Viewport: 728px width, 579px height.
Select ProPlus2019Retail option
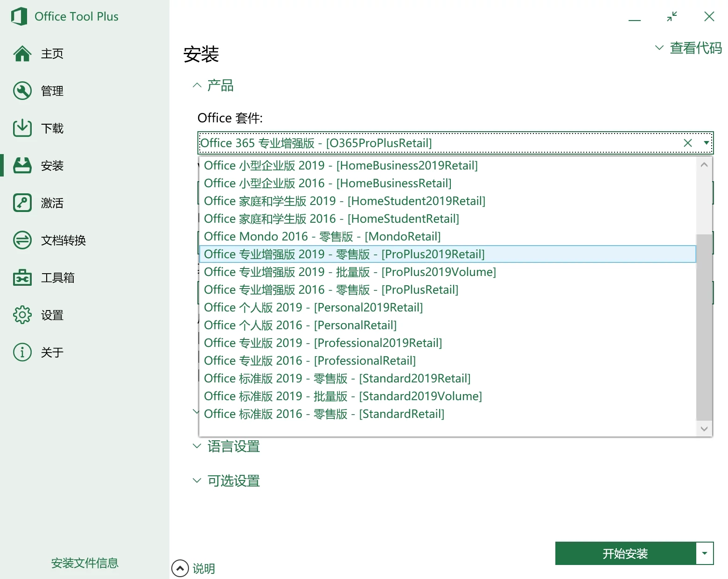pyautogui.click(x=448, y=254)
